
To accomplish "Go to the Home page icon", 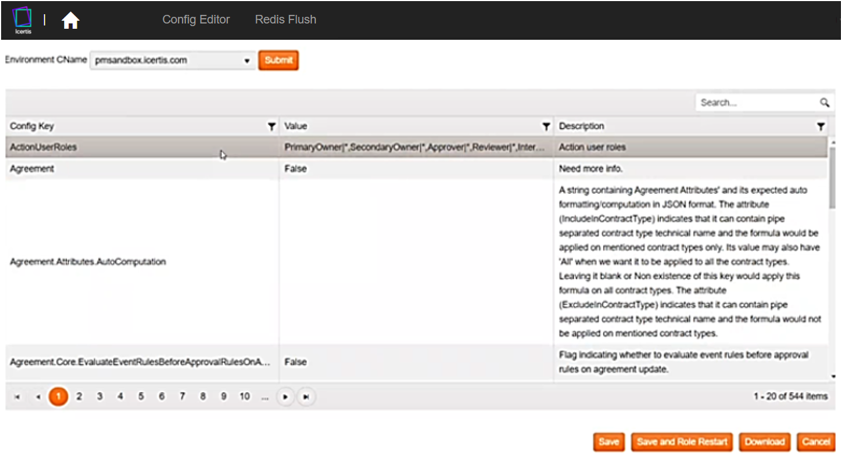I will click(x=71, y=20).
